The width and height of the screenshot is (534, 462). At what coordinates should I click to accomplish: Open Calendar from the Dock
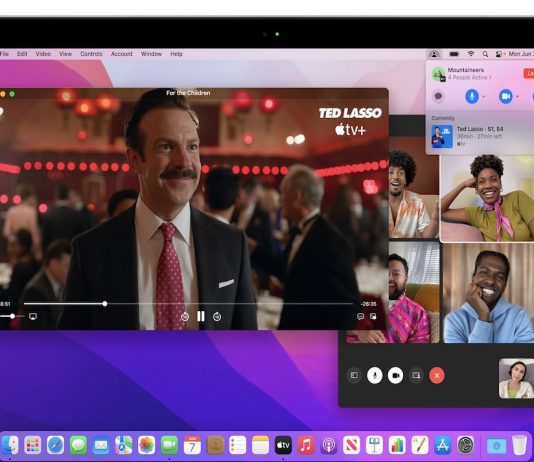coord(192,445)
